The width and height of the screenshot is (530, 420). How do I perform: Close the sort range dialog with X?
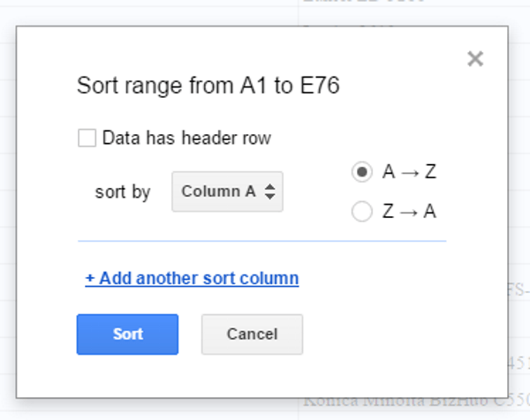pos(475,59)
